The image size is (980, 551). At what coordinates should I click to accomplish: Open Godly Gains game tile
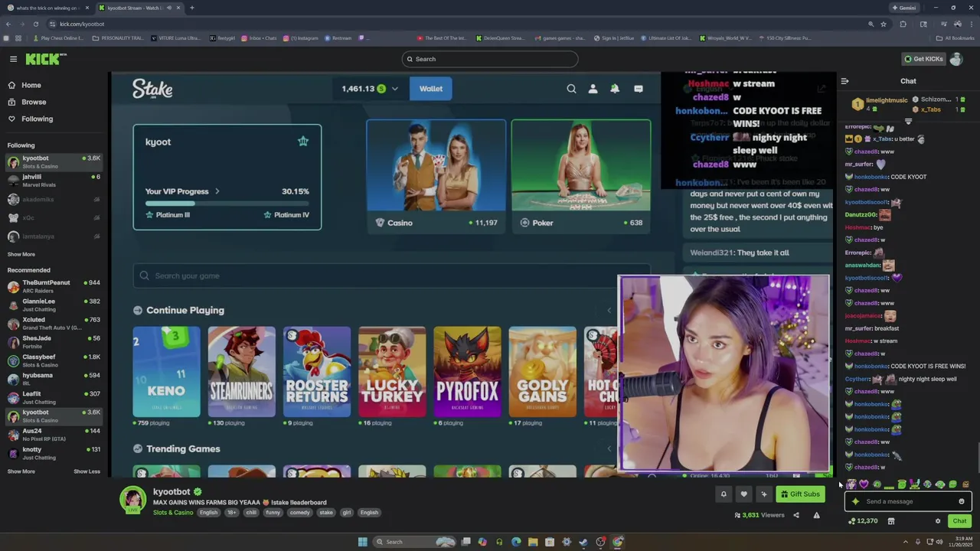[542, 372]
